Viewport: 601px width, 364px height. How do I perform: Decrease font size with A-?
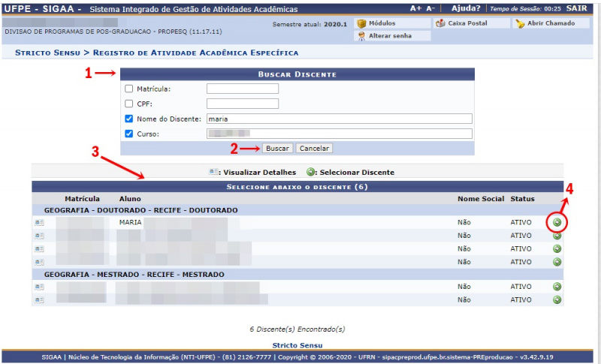[430, 8]
